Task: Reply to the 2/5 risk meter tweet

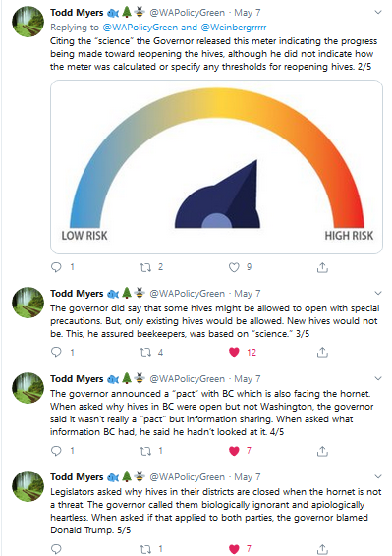Action: [56, 267]
